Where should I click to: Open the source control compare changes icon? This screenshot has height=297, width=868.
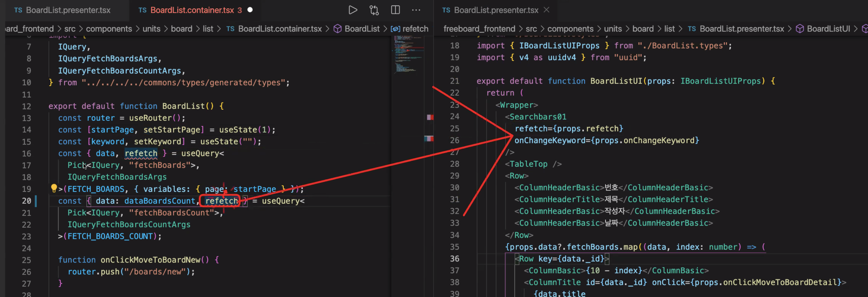(374, 10)
